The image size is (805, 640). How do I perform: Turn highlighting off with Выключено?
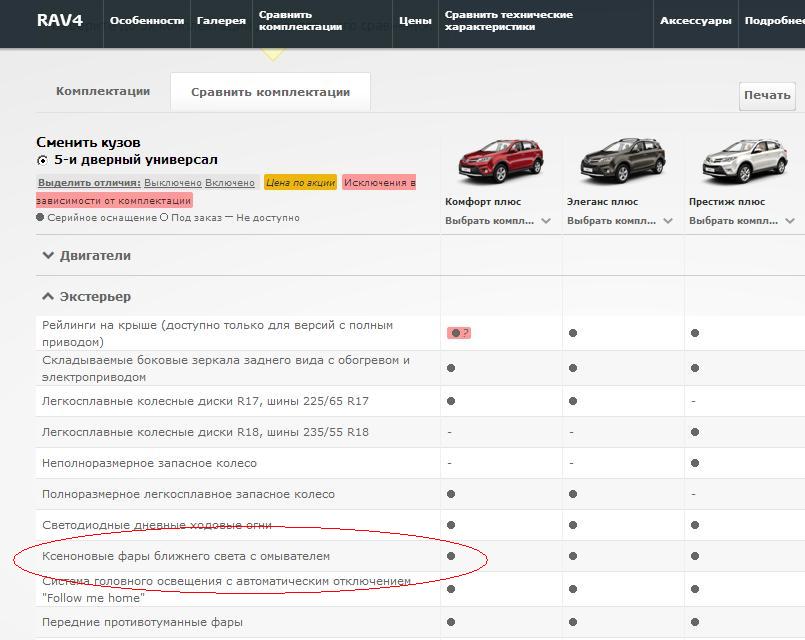point(172,183)
